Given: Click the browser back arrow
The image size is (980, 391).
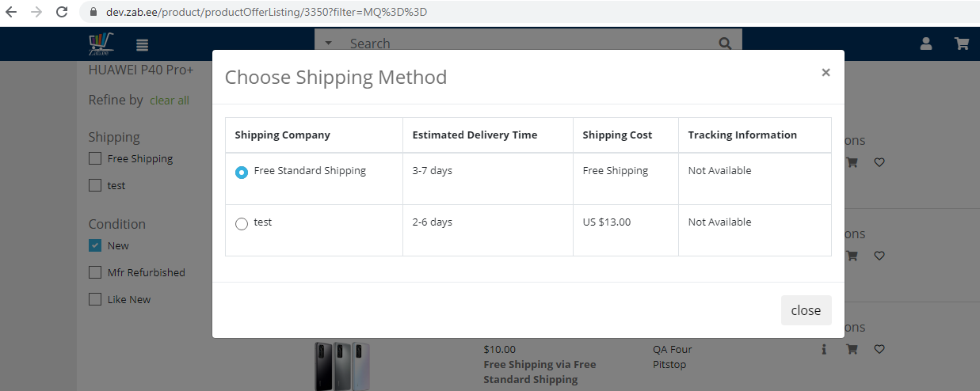Looking at the screenshot, I should (x=12, y=13).
